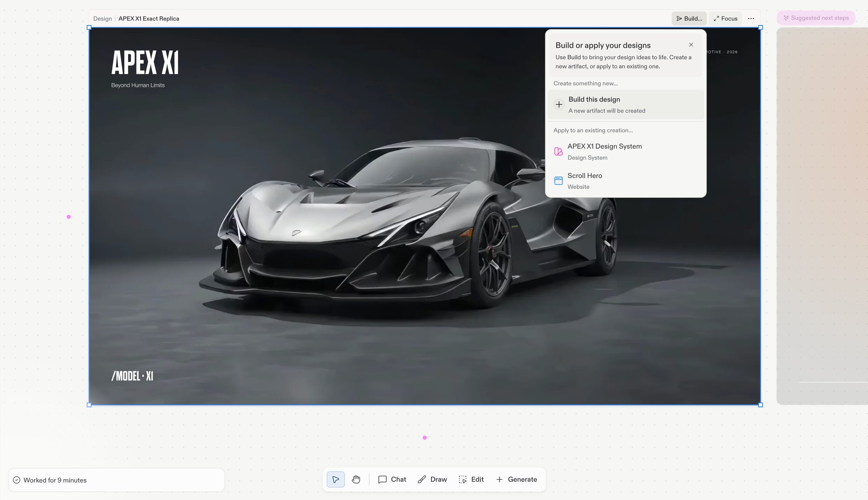The height and width of the screenshot is (500, 868).
Task: Apply to APEX X1 Design System
Action: click(625, 151)
